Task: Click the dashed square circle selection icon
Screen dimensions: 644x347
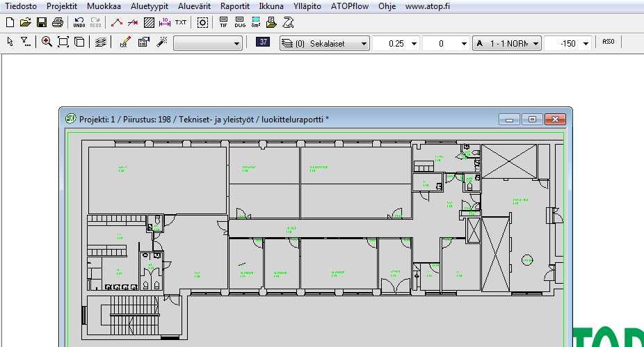Action: pos(202,22)
